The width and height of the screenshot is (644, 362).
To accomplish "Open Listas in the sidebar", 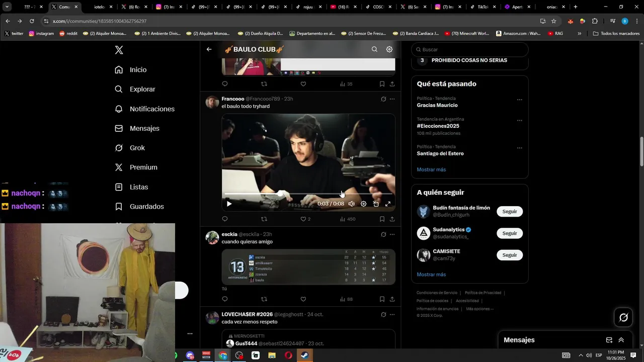I will tap(131, 187).
